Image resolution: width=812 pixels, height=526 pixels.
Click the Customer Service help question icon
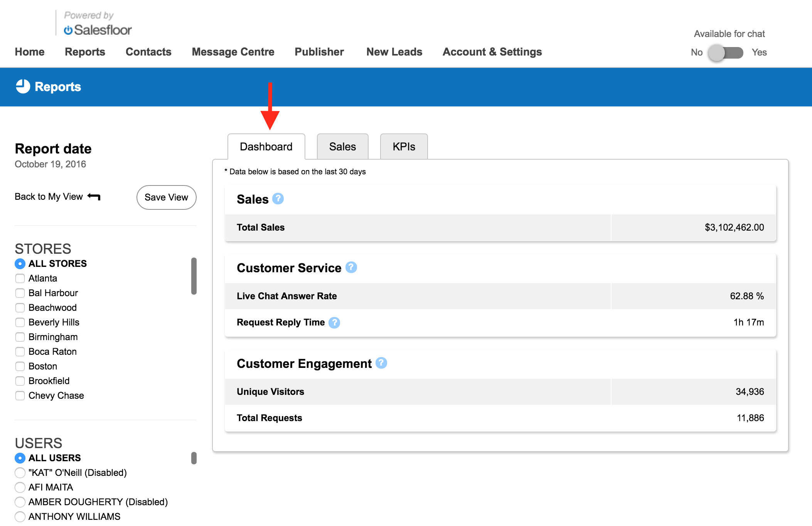click(x=351, y=267)
